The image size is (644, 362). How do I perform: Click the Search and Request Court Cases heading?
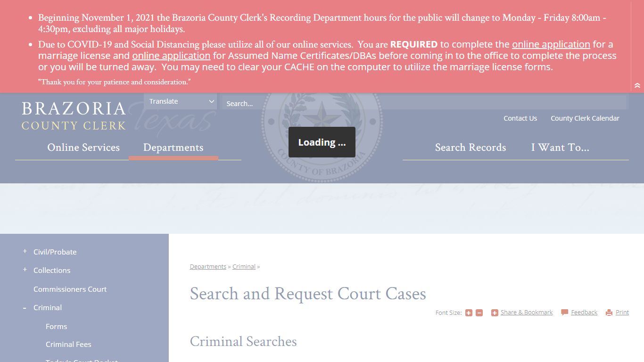[308, 294]
